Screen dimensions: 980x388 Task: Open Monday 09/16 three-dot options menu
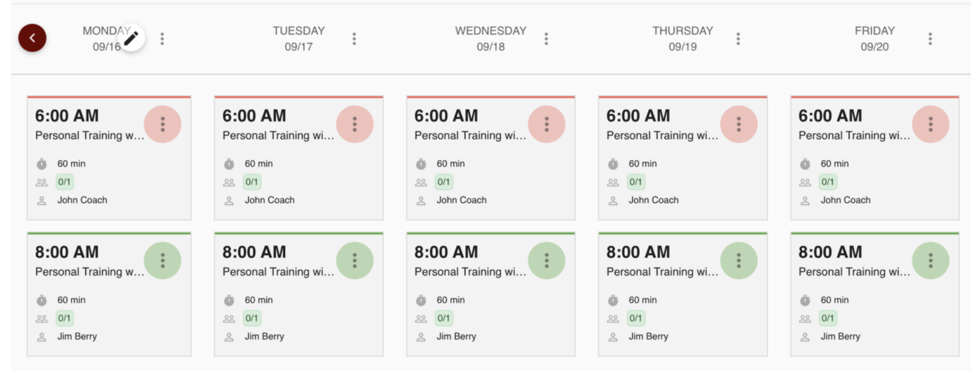pyautogui.click(x=162, y=39)
